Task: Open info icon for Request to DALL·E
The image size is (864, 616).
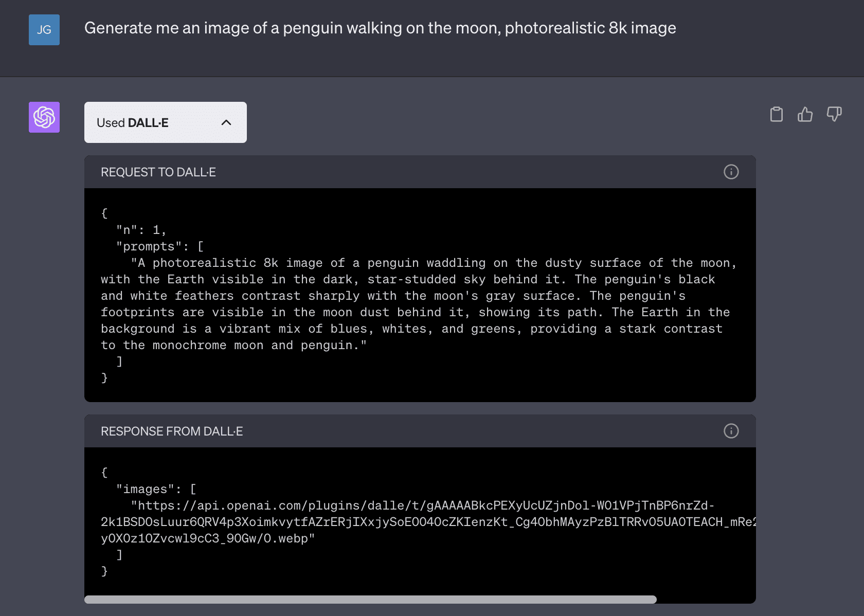Action: (731, 172)
